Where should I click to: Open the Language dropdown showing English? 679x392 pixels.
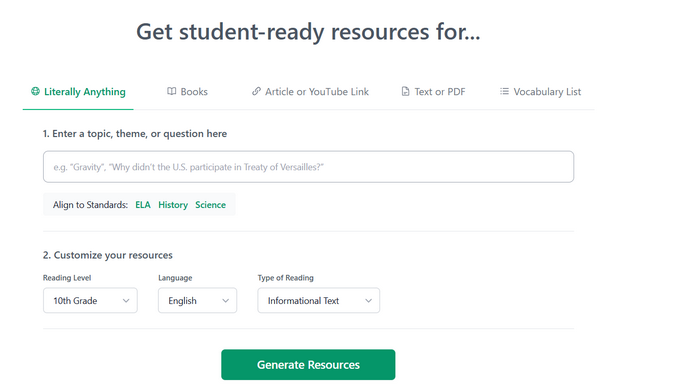coord(197,300)
